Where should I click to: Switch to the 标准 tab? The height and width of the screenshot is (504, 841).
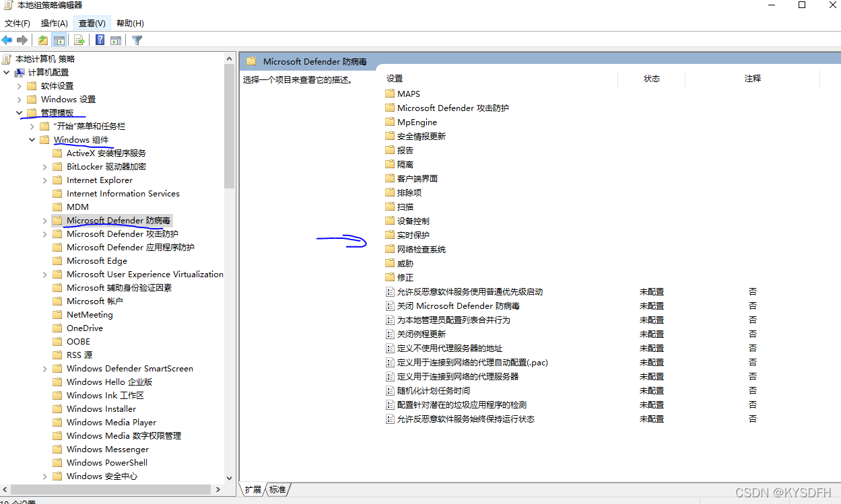pyautogui.click(x=277, y=489)
